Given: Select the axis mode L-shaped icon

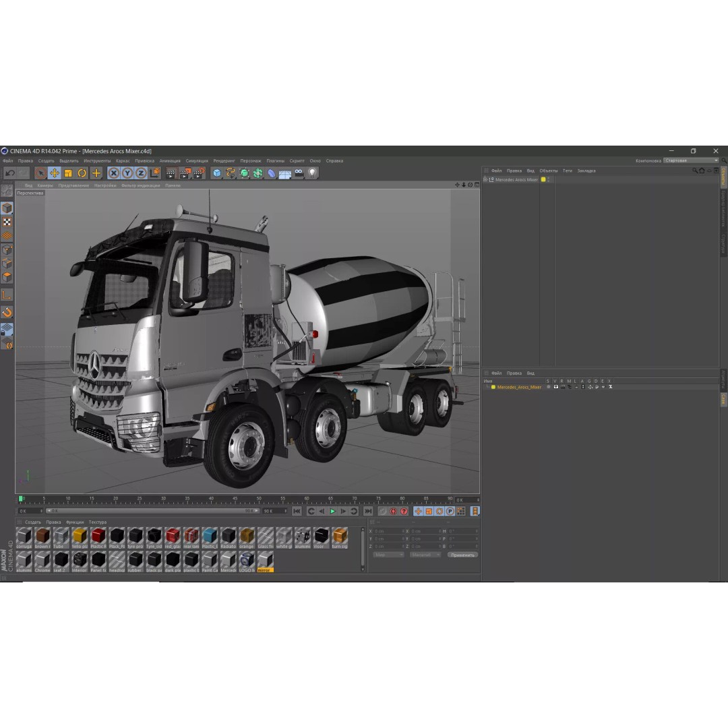Looking at the screenshot, I should [x=7, y=295].
